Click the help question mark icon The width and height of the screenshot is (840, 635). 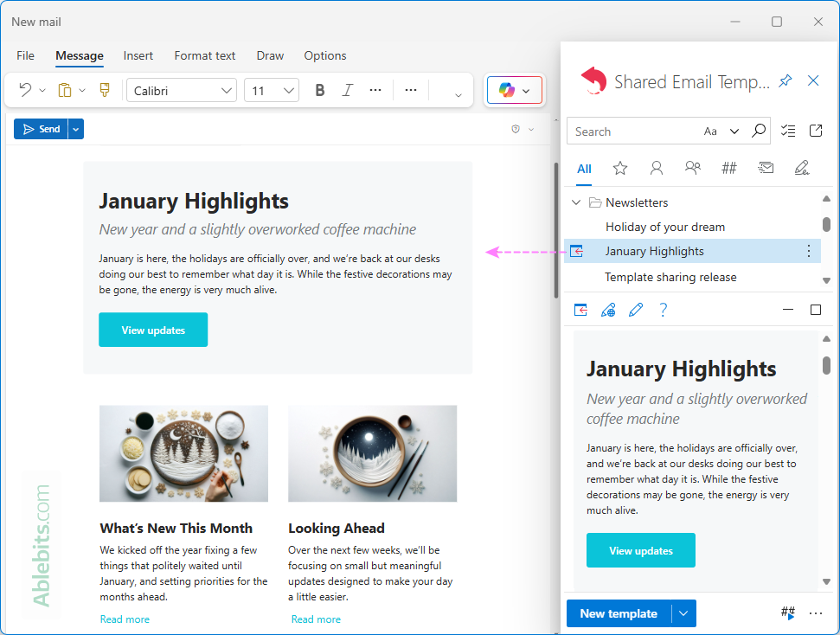664,310
